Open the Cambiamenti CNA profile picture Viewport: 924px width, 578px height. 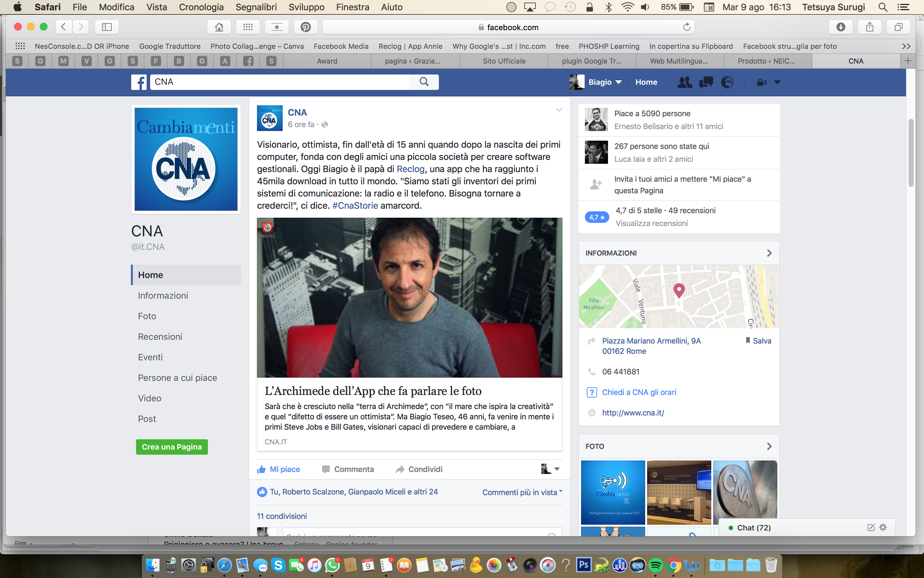point(186,159)
